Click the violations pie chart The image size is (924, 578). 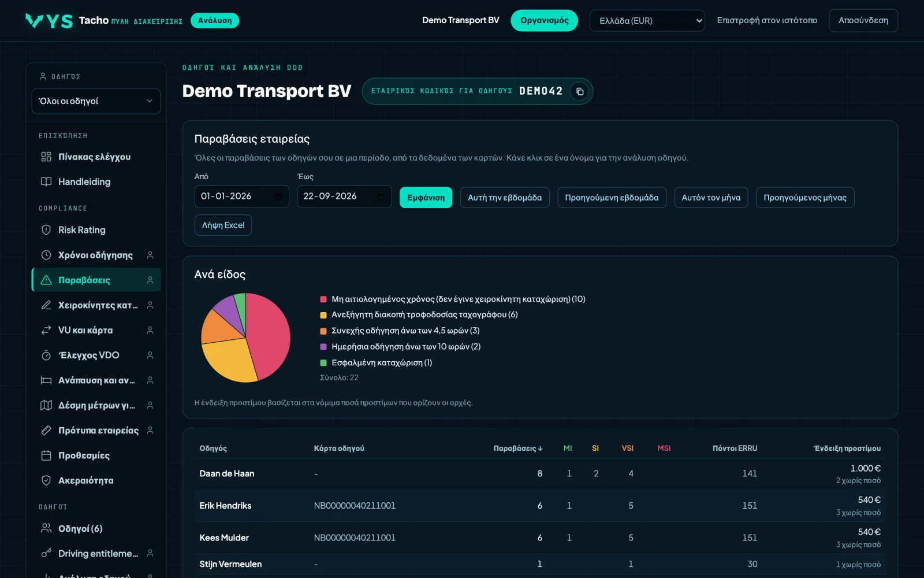(245, 338)
